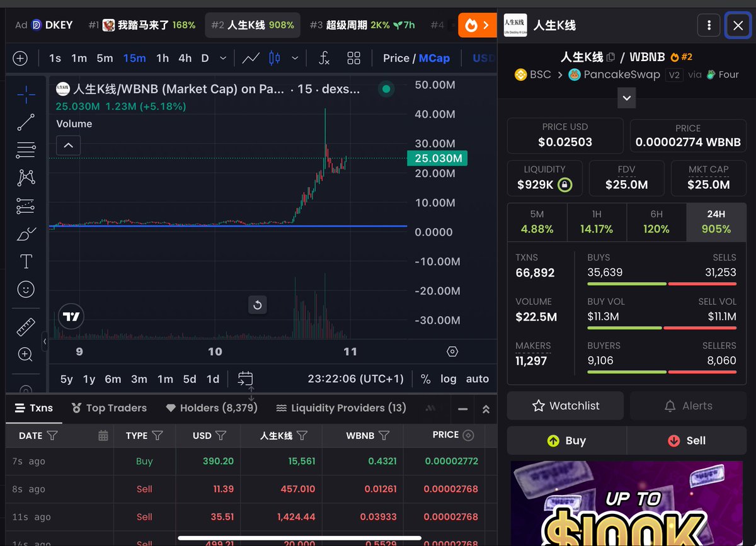
Task: Reset the chart view
Action: pos(257,305)
